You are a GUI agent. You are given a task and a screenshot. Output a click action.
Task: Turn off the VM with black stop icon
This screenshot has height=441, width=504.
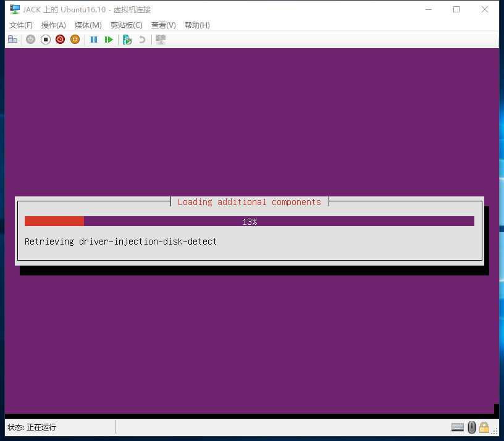pyautogui.click(x=45, y=39)
